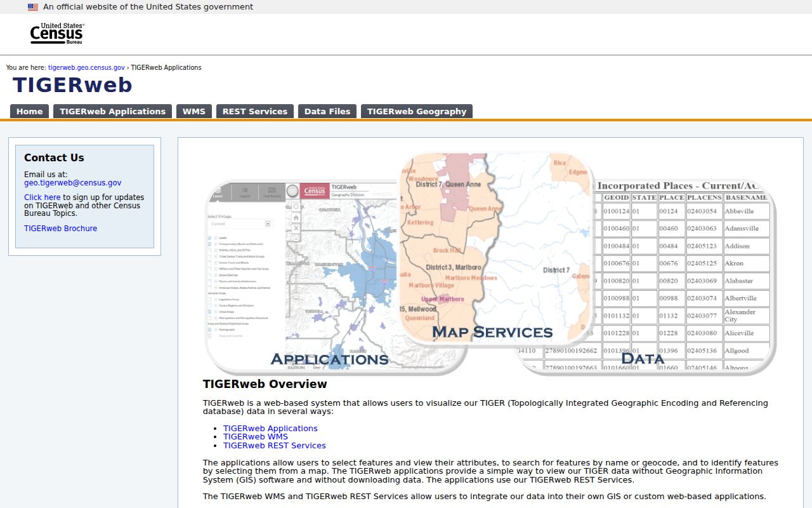
Task: Switch to the WMS tab
Action: pyautogui.click(x=194, y=111)
